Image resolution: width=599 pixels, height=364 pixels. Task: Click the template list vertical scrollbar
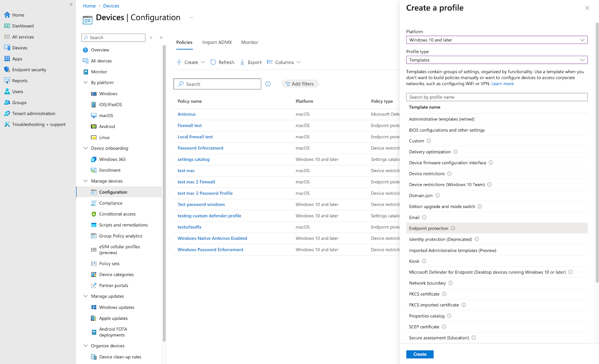pos(597,152)
